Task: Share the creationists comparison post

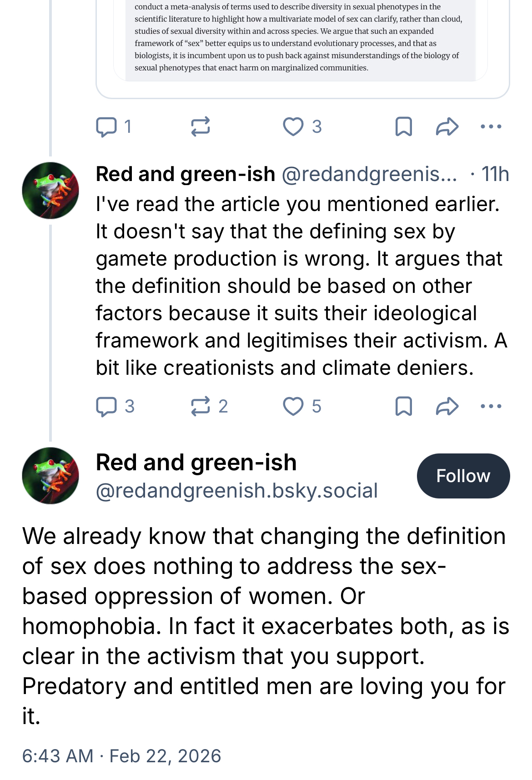Action: tap(447, 407)
